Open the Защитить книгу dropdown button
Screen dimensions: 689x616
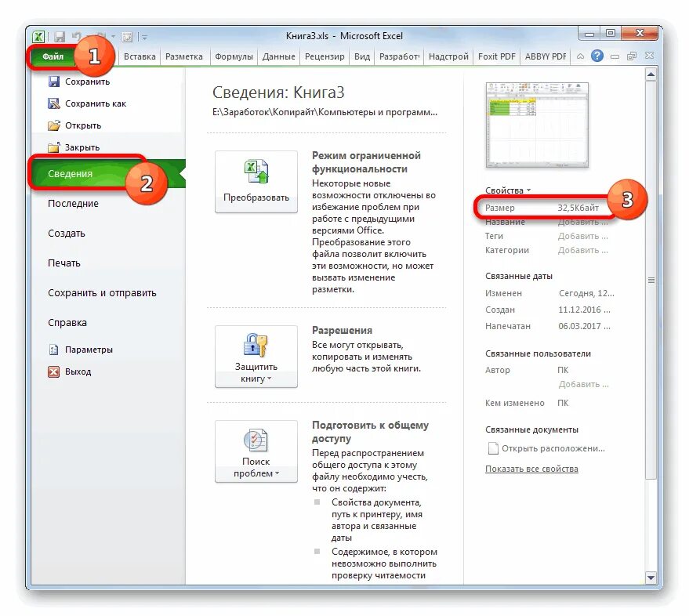(256, 357)
